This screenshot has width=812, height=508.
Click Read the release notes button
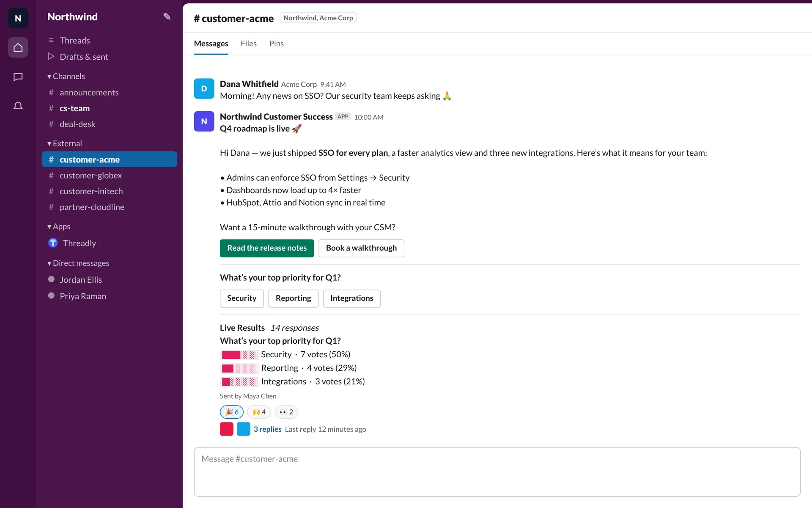pyautogui.click(x=267, y=248)
